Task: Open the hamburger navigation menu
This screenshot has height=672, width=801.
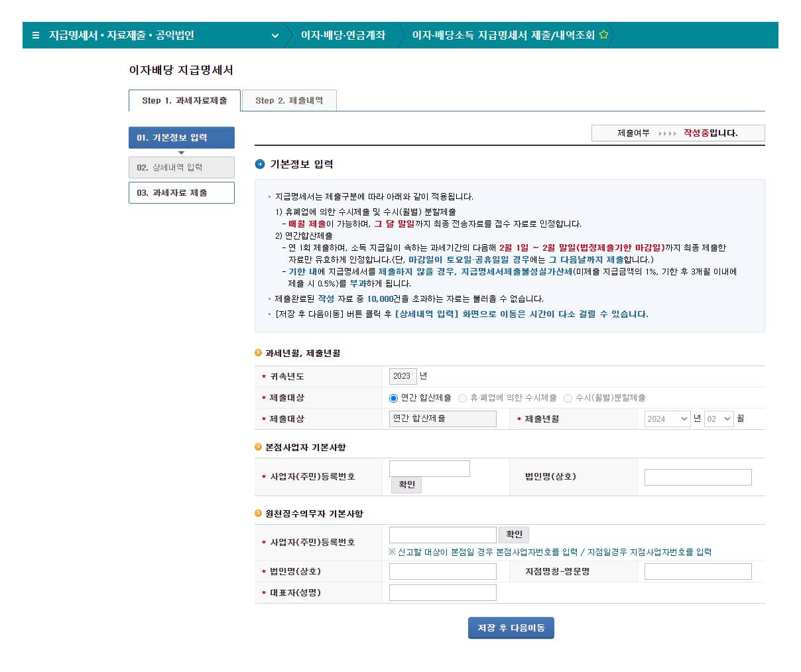Action: coord(35,36)
